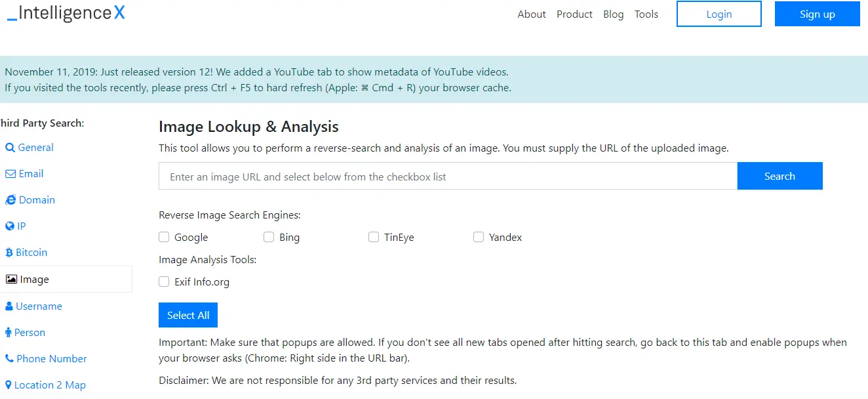Image resolution: width=868 pixels, height=399 pixels.
Task: Click the Login button
Action: point(719,14)
